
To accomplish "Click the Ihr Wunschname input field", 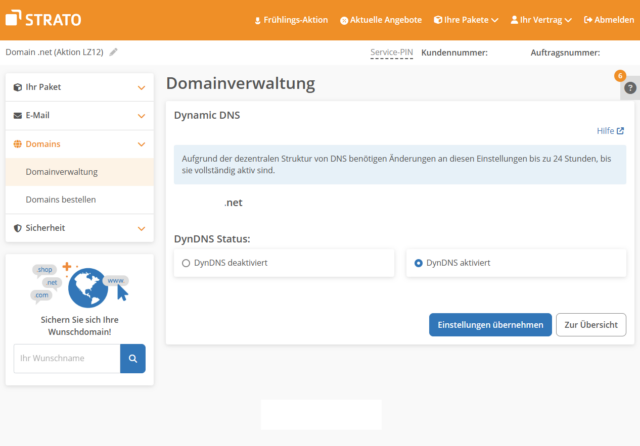I will [x=66, y=358].
